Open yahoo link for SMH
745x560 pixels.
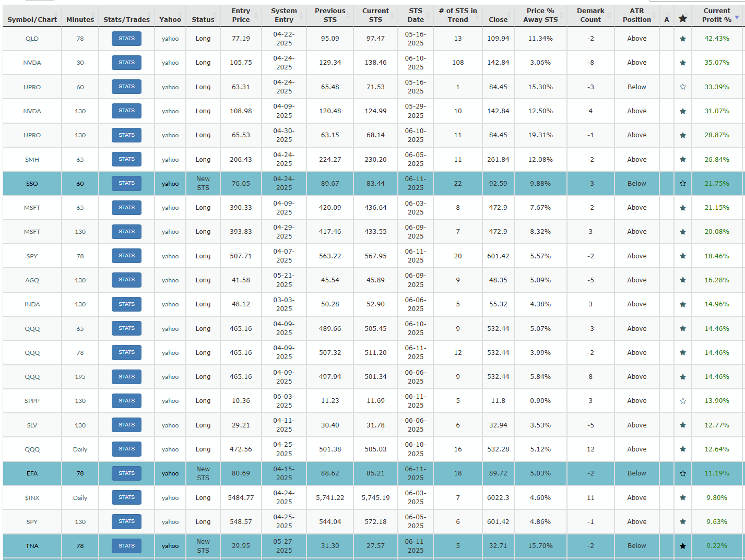tap(170, 160)
